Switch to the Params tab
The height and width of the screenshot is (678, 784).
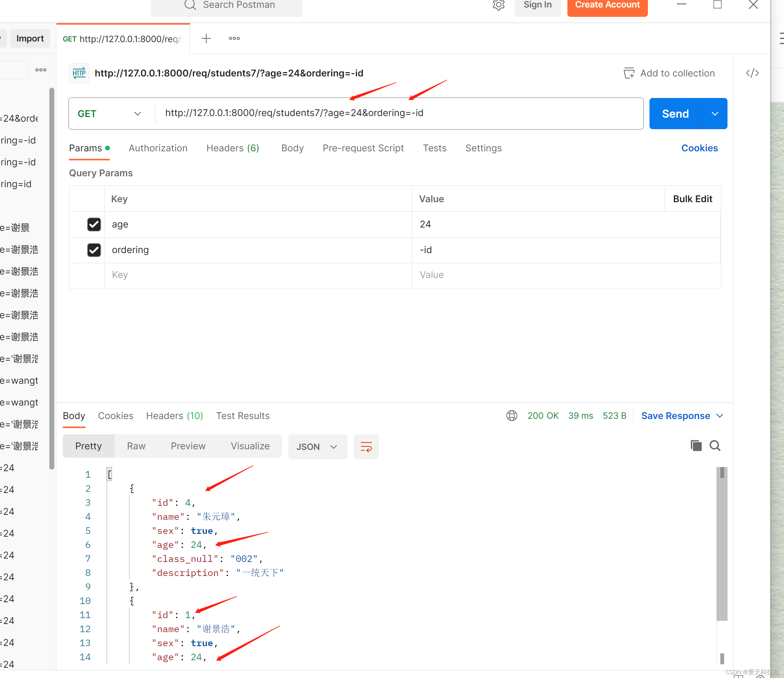[x=89, y=148]
